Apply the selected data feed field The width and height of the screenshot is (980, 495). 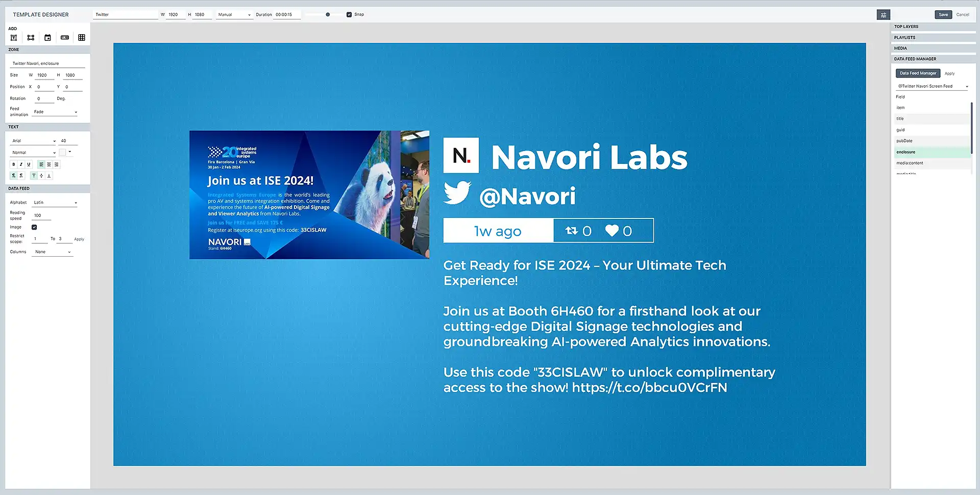[x=949, y=73]
